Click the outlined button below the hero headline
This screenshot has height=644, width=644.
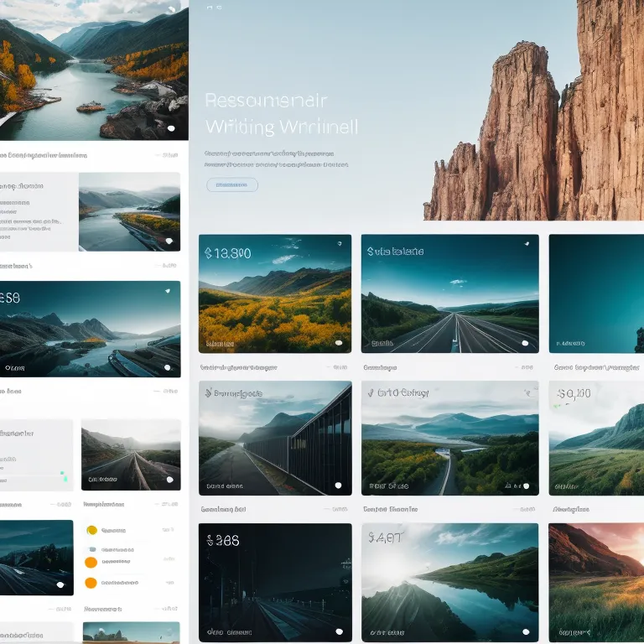(x=231, y=185)
